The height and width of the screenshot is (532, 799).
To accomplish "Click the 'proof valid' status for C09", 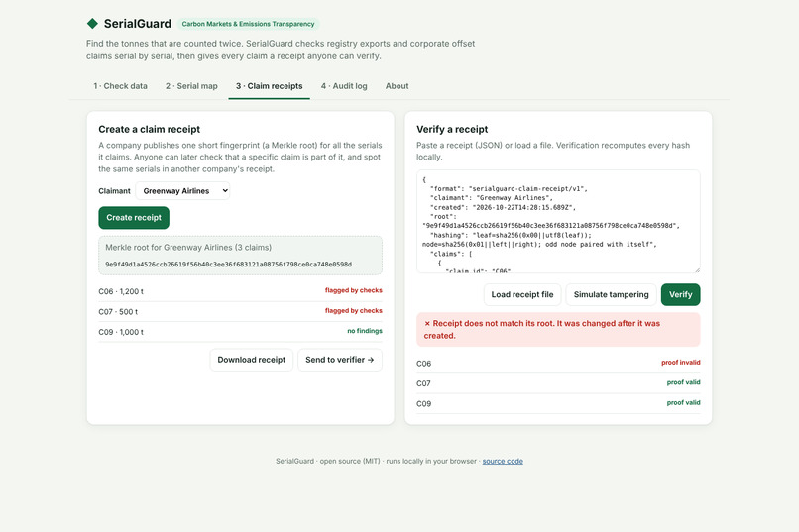I will (683, 402).
